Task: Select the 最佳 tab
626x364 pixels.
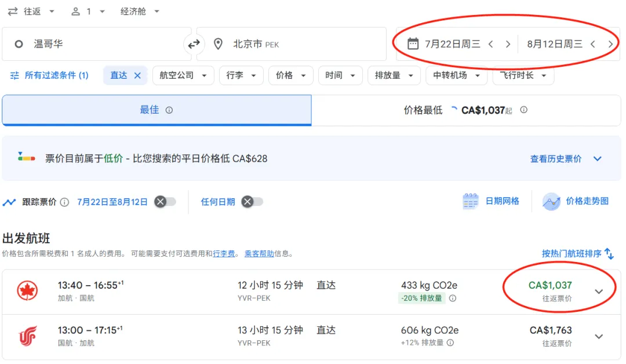Action: tap(156, 110)
